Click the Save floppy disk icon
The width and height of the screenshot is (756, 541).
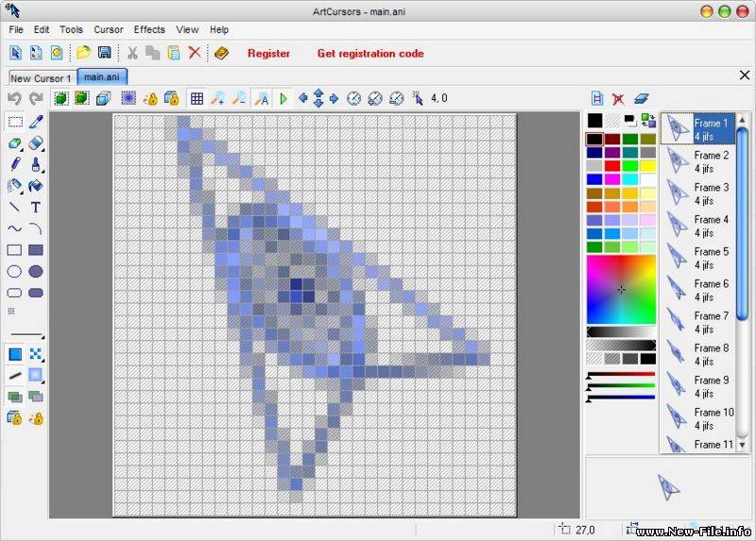click(104, 53)
